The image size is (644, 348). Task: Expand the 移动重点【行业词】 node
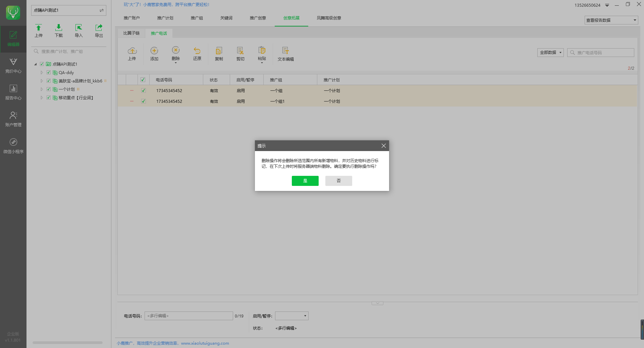(x=42, y=97)
